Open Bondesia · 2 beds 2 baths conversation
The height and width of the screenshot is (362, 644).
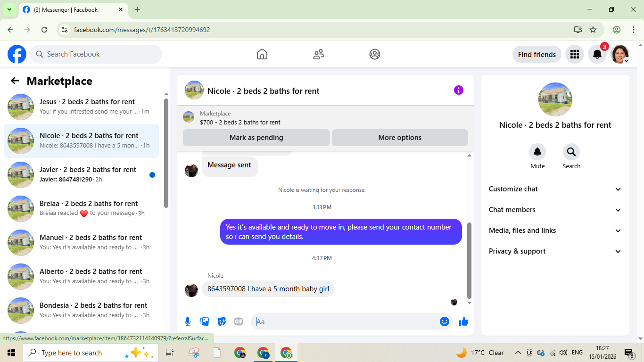pos(81,311)
